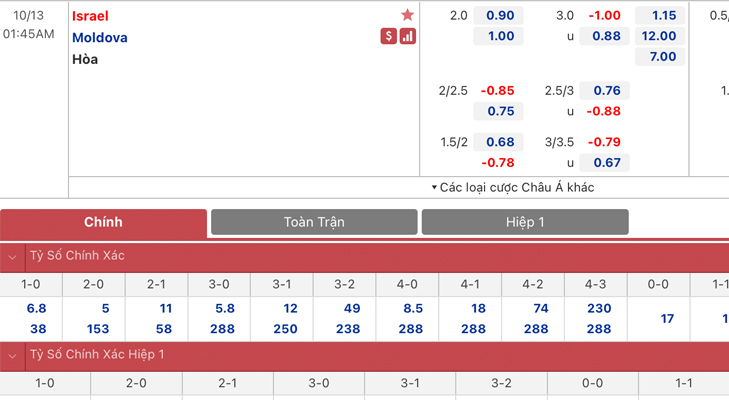
Task: Pick the 1X2 draw odds 7.00
Action: pos(663,57)
